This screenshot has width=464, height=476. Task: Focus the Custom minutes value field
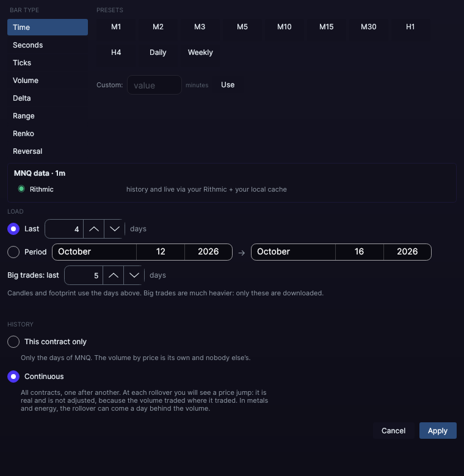click(154, 85)
